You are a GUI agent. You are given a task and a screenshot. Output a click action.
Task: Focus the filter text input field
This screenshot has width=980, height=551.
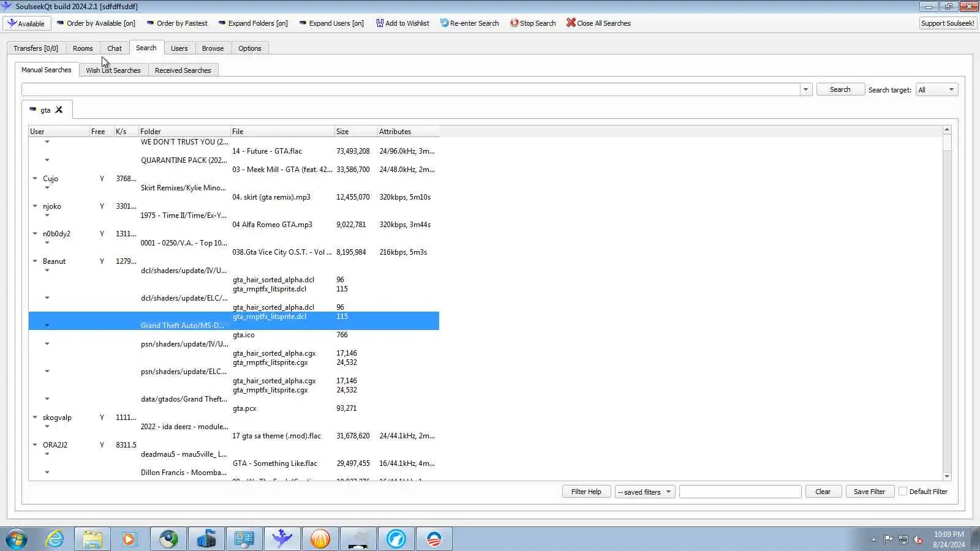pos(740,492)
